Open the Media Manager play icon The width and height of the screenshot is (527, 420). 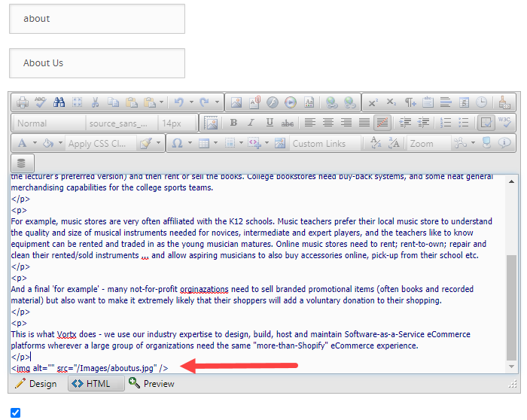coord(291,102)
